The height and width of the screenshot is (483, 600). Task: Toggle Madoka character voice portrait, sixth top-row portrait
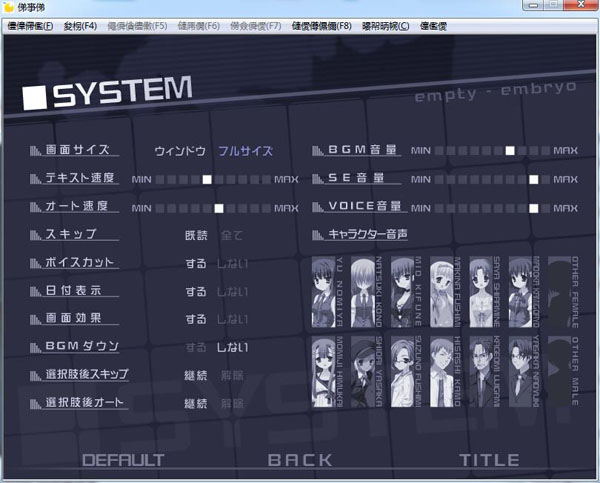point(520,292)
